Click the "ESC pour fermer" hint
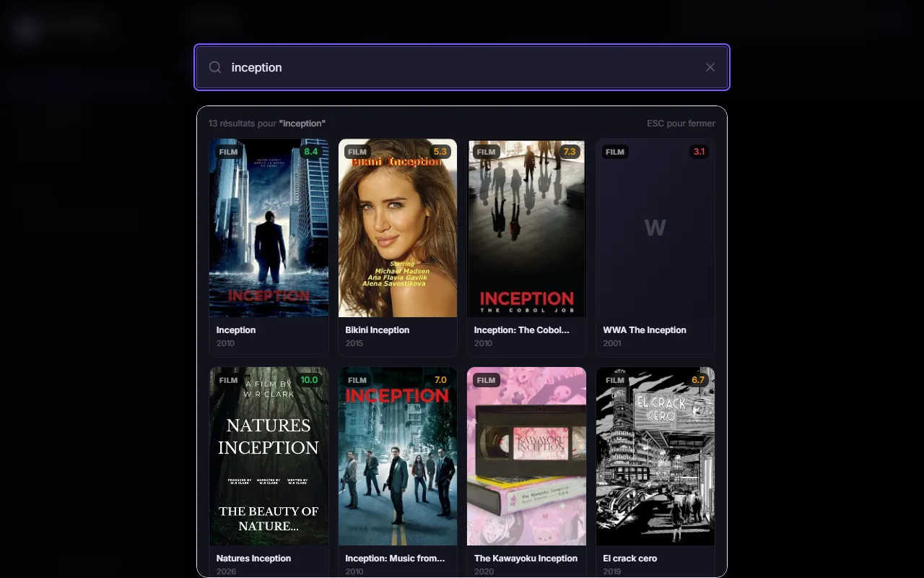This screenshot has height=578, width=924. coord(681,124)
